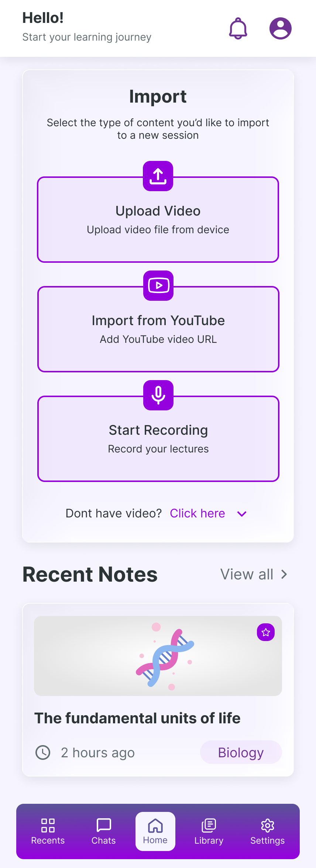Expand View all recent notes
Viewport: 316px width, 868px height.
pos(254,574)
